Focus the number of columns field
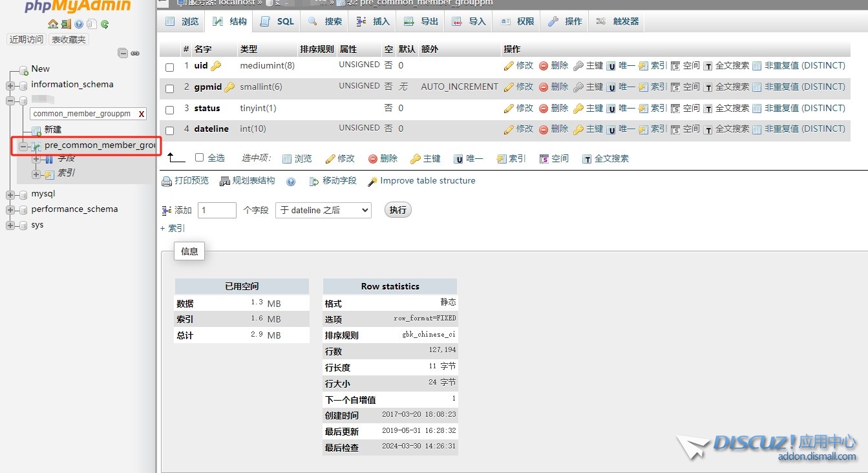This screenshot has width=868, height=473. [x=217, y=210]
